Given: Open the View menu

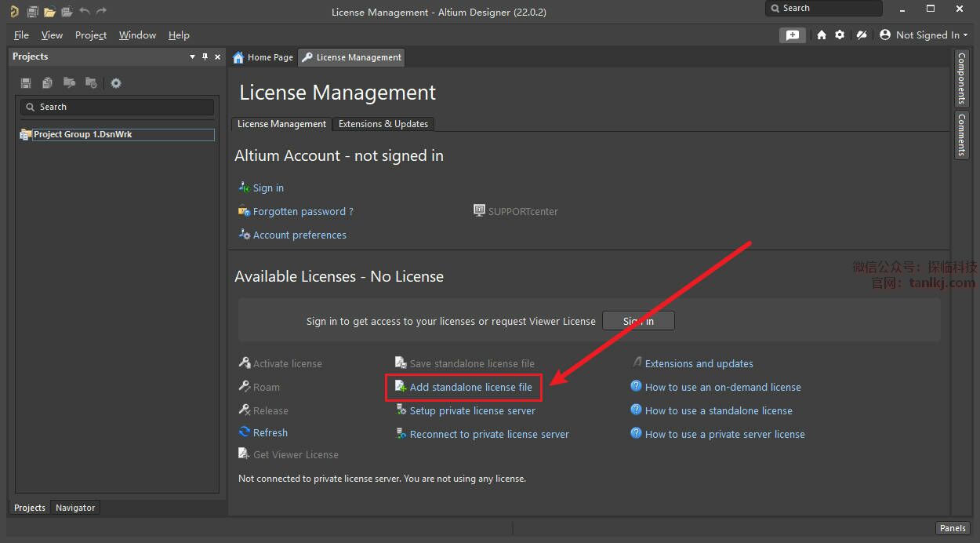Looking at the screenshot, I should pyautogui.click(x=52, y=35).
